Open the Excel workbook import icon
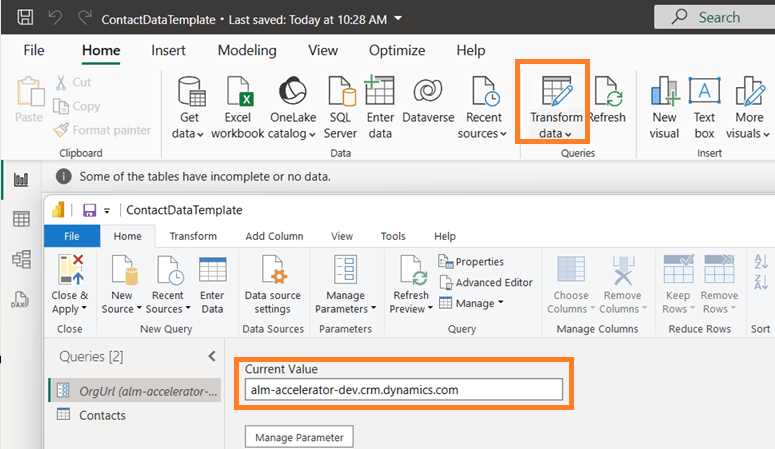Screen dimensions: 775x449 point(237,93)
